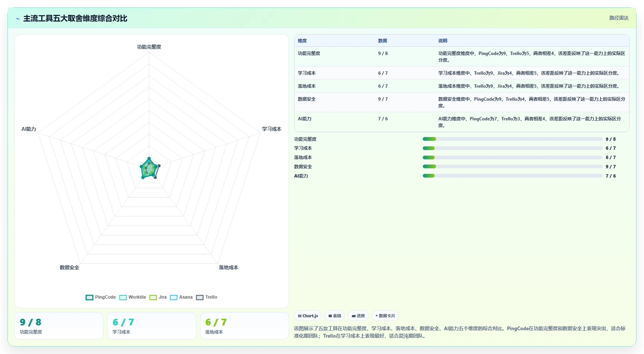This screenshot has width=644, height=354.
Task: Toggle Asana series in chart legend
Action: (181, 297)
